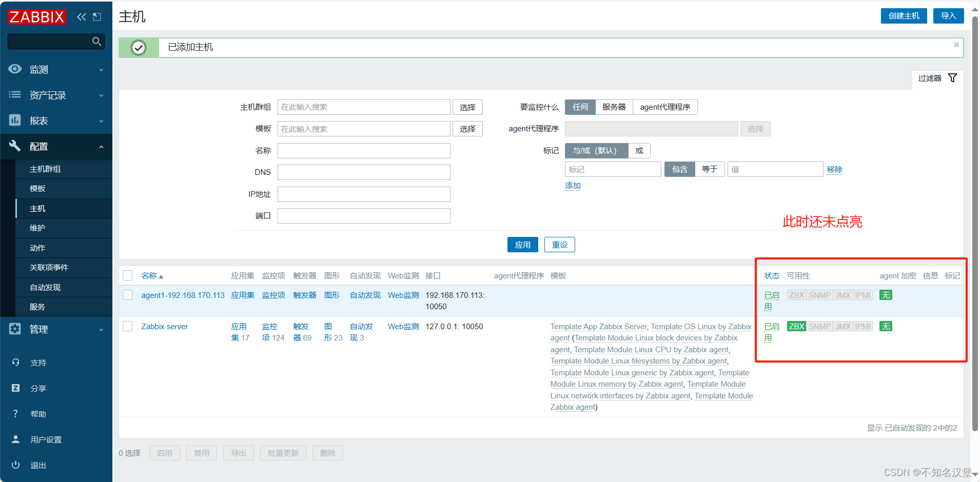Click the 名称 filter input field

pyautogui.click(x=364, y=150)
